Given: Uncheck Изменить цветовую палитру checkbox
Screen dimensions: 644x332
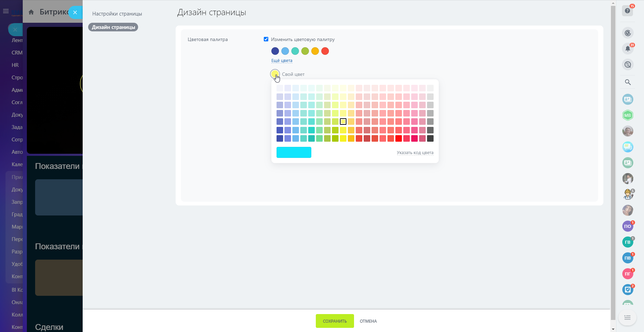Looking at the screenshot, I should [x=266, y=39].
